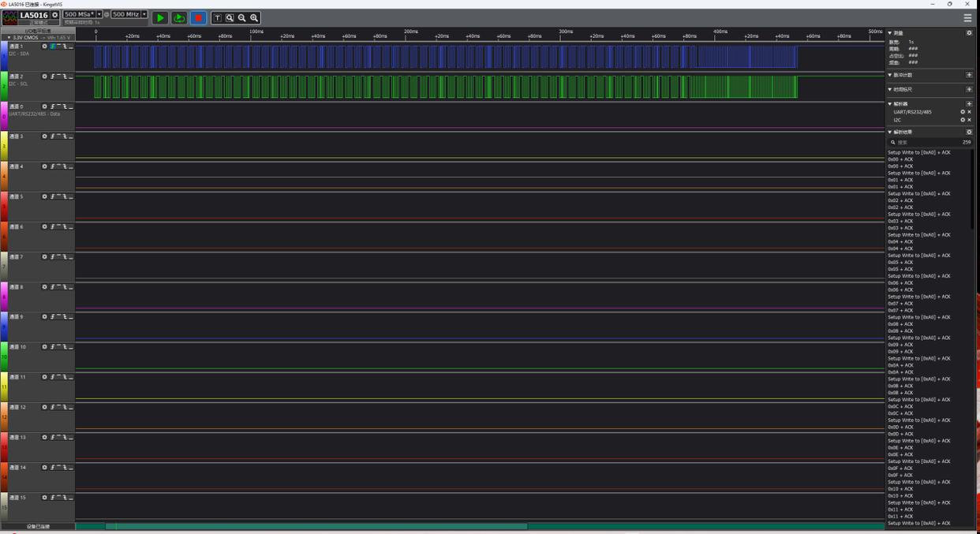Viewport: 980px width, 534px height.
Task: Open UART/RS232/485 analyzer settings gear
Action: [963, 112]
